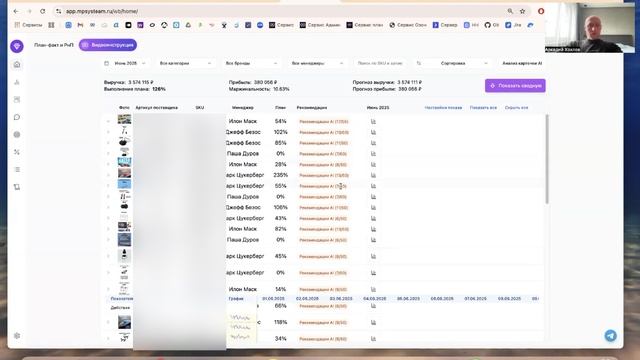Focus the SKU and article search field
Screen dimensions: 640x360
coord(380,63)
